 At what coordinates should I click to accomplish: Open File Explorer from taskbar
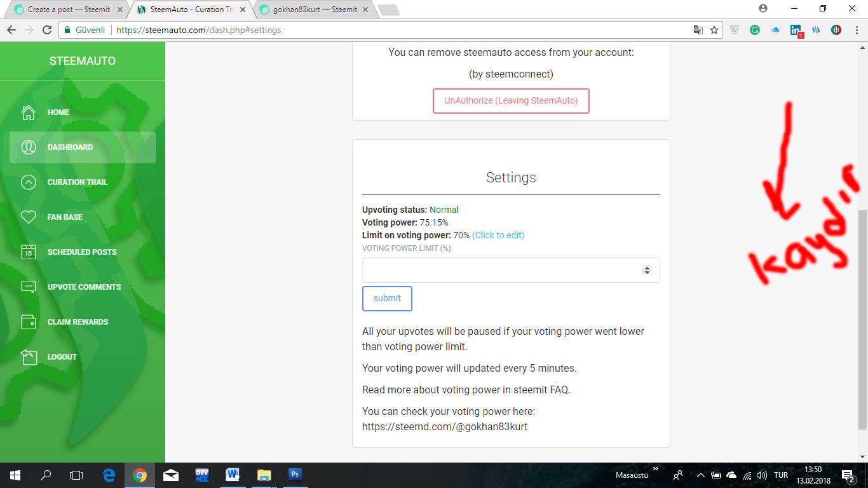[264, 475]
